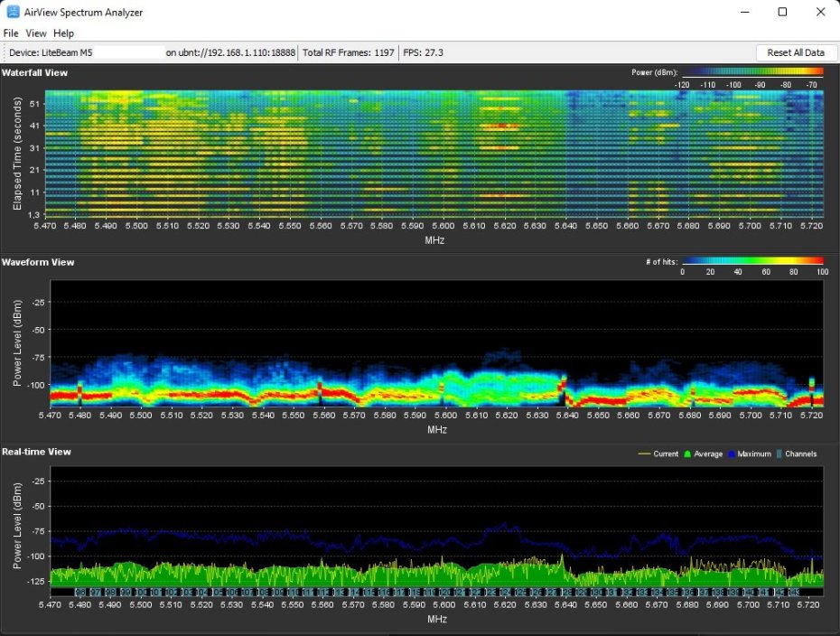840x636 pixels.
Task: Click the AirView app icon in title bar
Action: (x=14, y=12)
